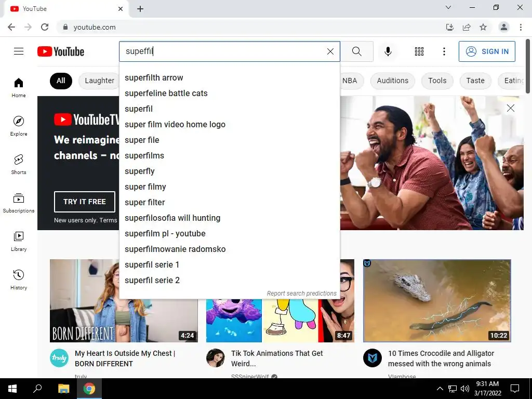The width and height of the screenshot is (532, 399).
Task: Open Shorts in the sidebar
Action: point(19,164)
